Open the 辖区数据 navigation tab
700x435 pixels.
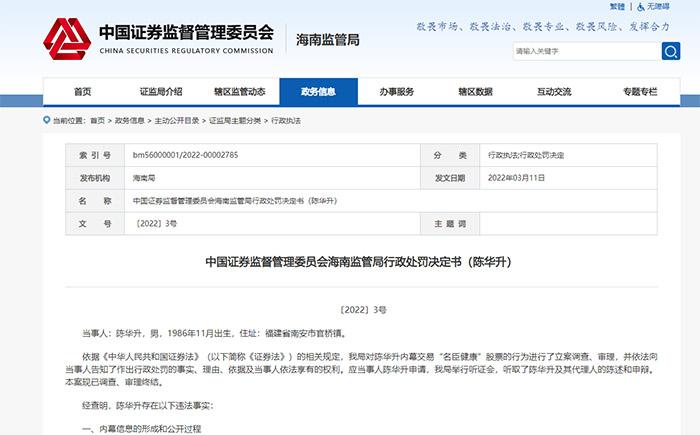[x=475, y=91]
